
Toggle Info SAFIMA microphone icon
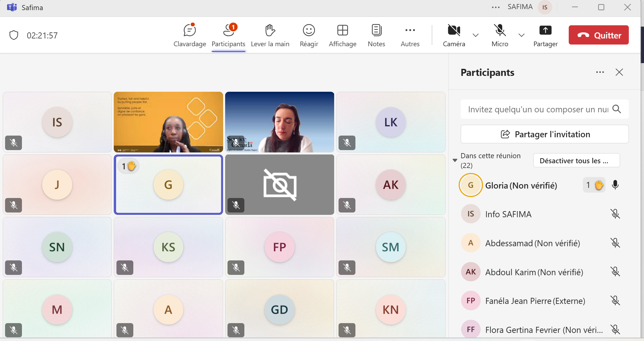pyautogui.click(x=615, y=214)
